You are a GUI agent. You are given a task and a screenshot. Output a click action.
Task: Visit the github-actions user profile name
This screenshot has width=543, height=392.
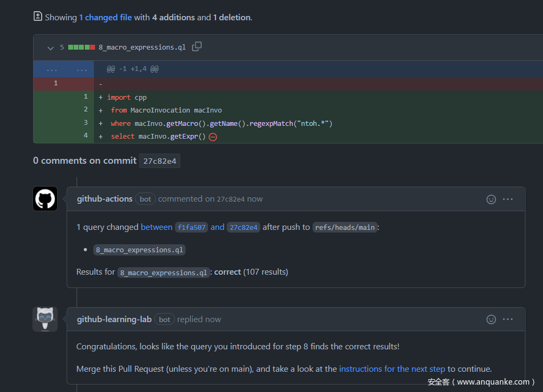click(105, 199)
